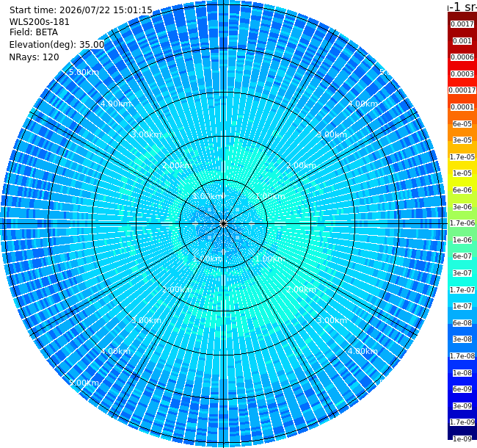Click the Elevation(deg): 35.00 annotation
The width and height of the screenshot is (477, 448).
57,45
